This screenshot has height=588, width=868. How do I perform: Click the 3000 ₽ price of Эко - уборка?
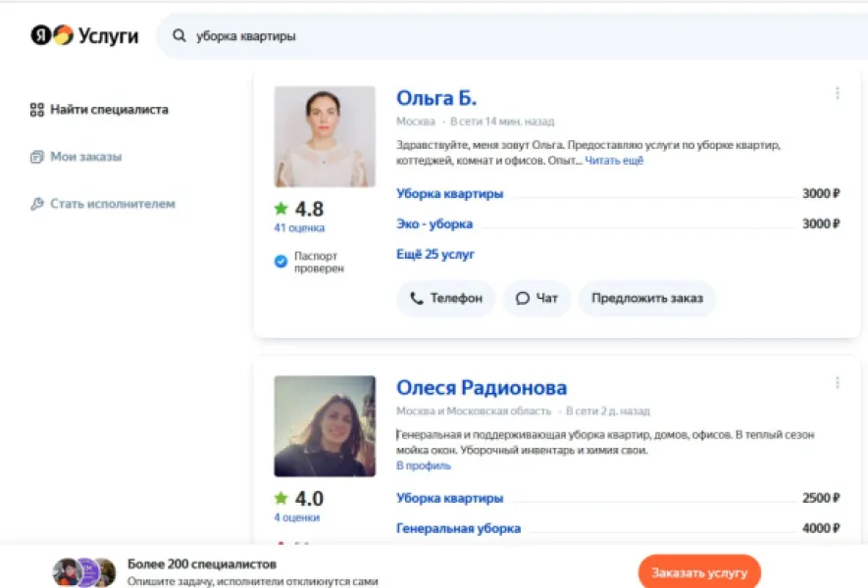821,224
